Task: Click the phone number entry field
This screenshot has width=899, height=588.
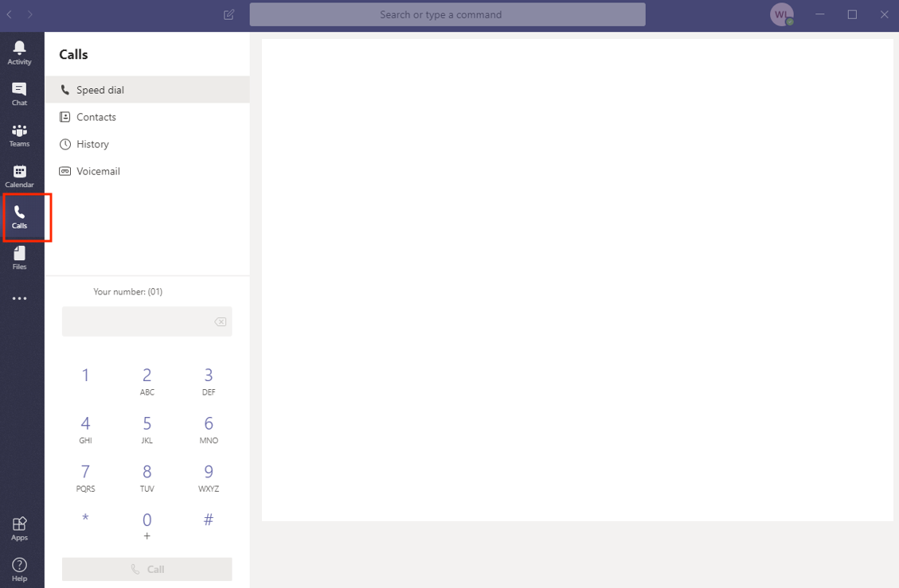Action: tap(147, 321)
